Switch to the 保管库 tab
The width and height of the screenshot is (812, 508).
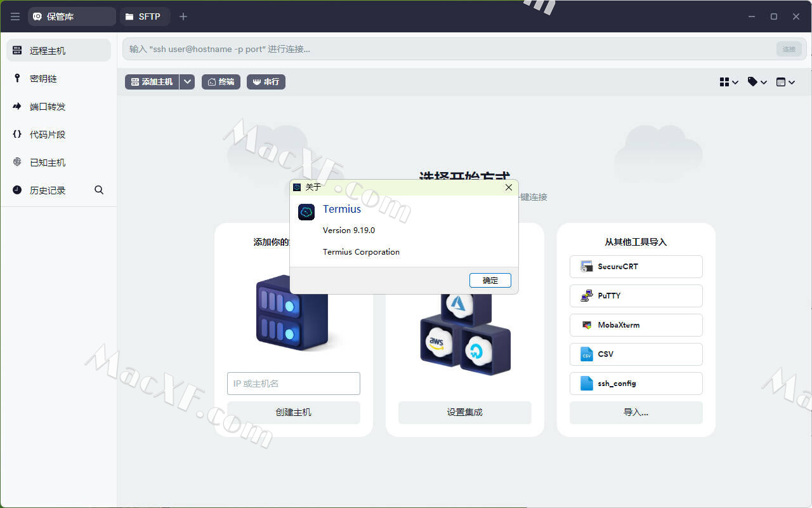click(72, 17)
